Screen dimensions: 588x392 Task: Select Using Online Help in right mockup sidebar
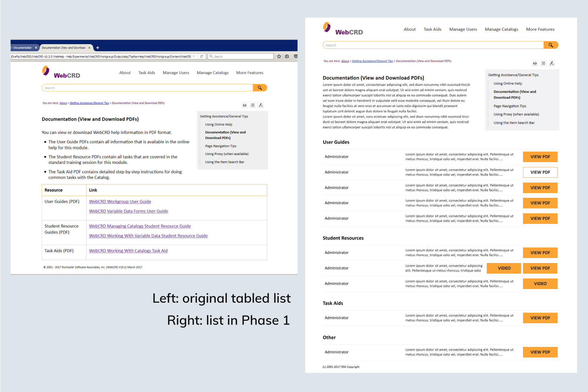coord(508,83)
